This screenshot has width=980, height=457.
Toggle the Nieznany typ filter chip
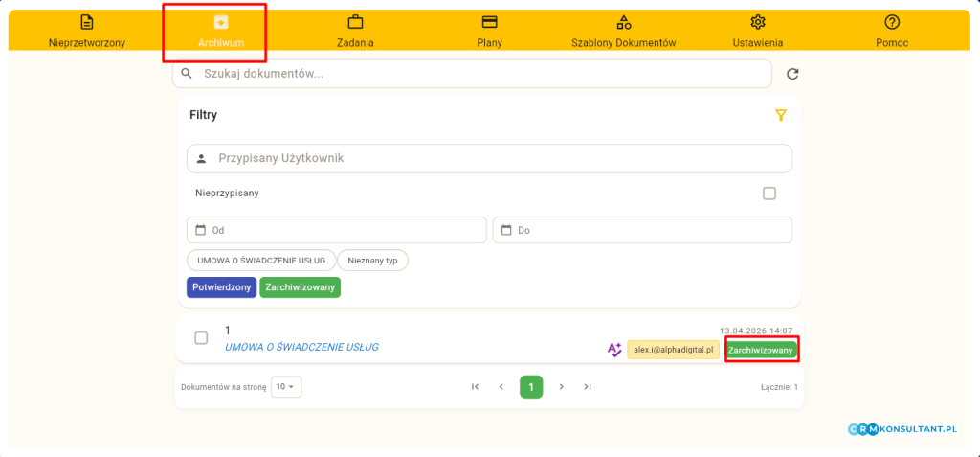(x=372, y=260)
